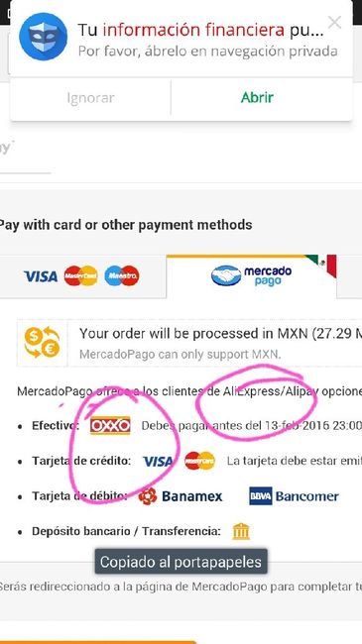Tap the Visa logo in card tab
This screenshot has height=644, width=362.
coord(41,276)
